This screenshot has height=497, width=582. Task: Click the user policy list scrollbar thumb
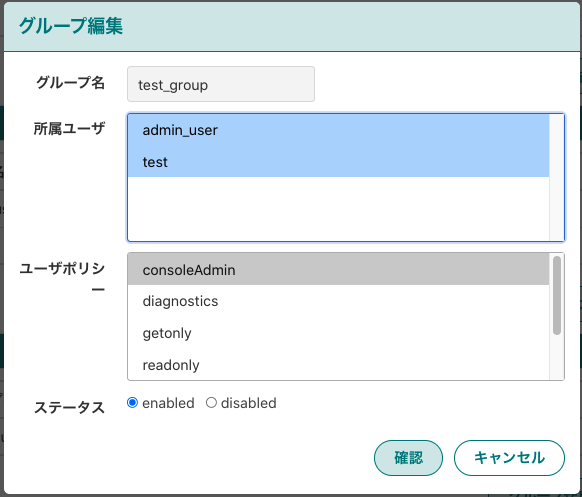[x=557, y=295]
